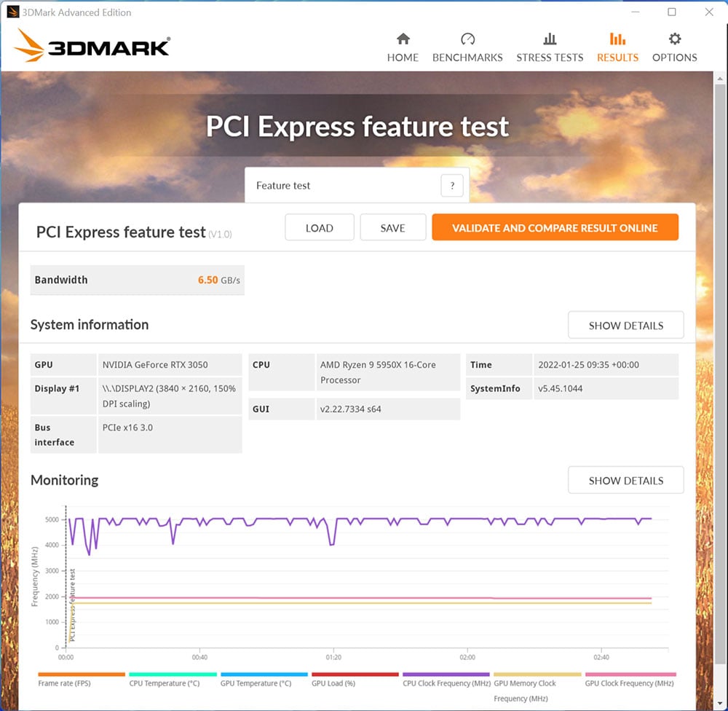This screenshot has height=711, width=728.
Task: Toggle Frame rate (FPS) legend swatch
Action: pyautogui.click(x=82, y=675)
